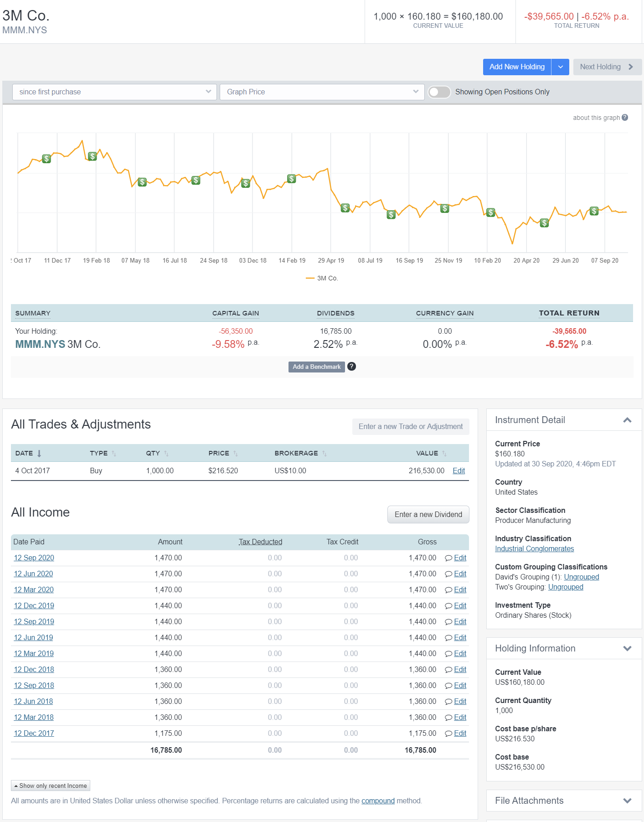Click dividend marker near 03 Dec 18
Viewport: 644px width, 822px height.
pyautogui.click(x=246, y=183)
